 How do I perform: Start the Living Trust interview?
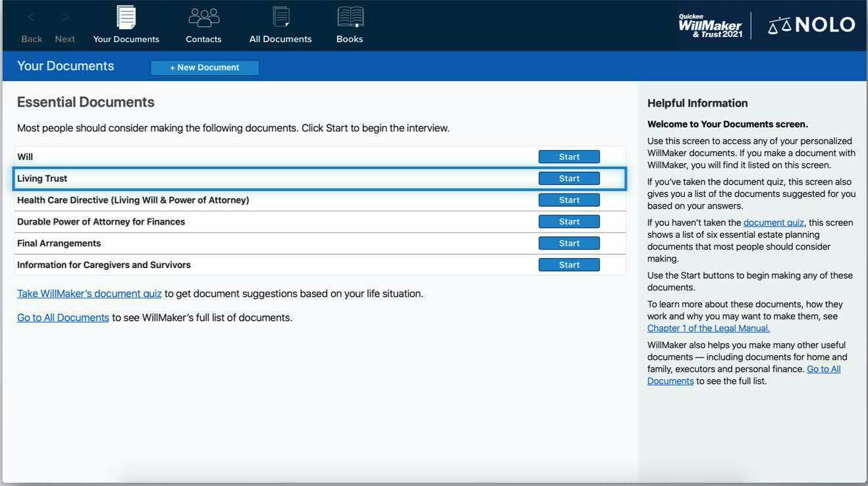(x=569, y=178)
